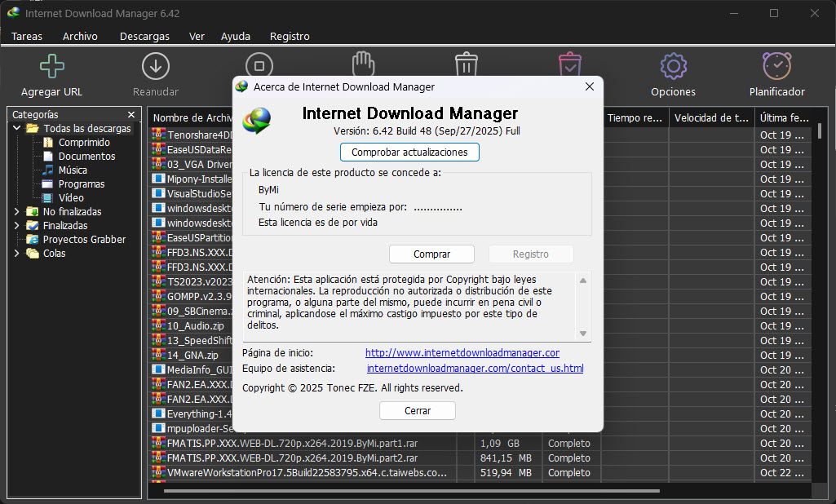Click the Tiempo re... column header
The height and width of the screenshot is (504, 836).
(x=635, y=118)
